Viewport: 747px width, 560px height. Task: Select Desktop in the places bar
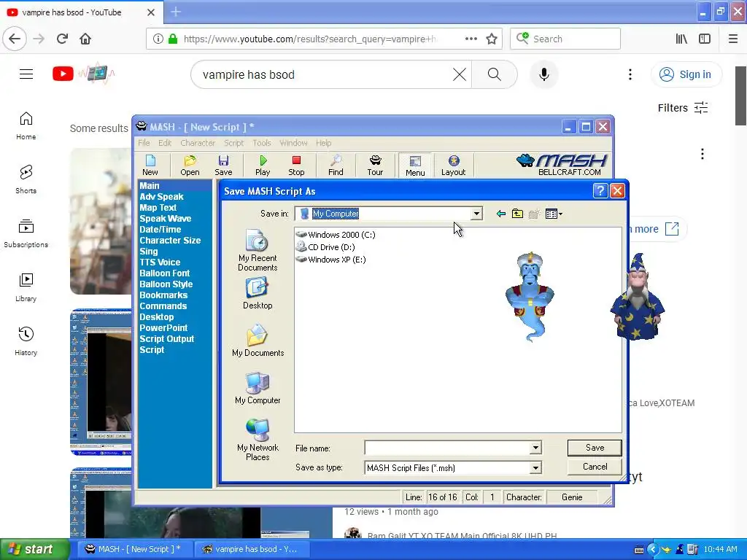click(x=258, y=293)
